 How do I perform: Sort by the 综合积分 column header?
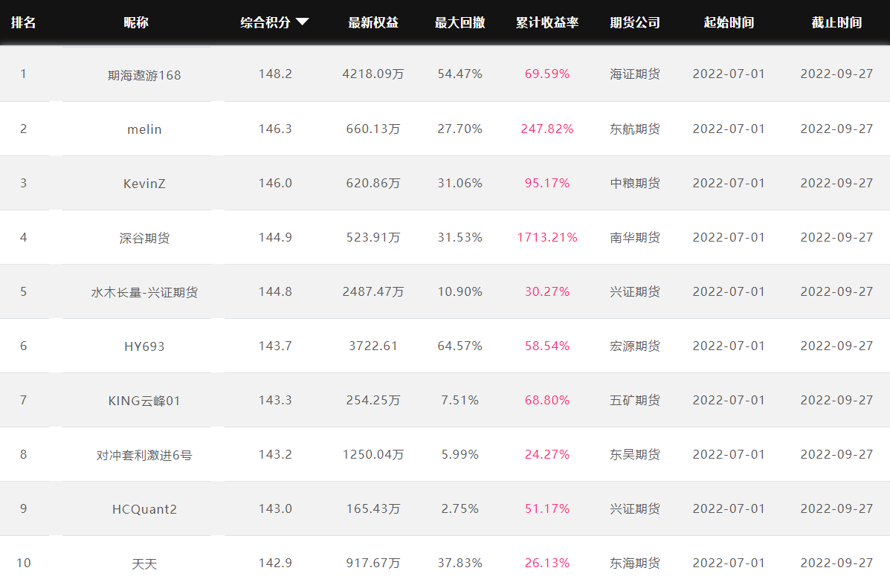[x=274, y=23]
